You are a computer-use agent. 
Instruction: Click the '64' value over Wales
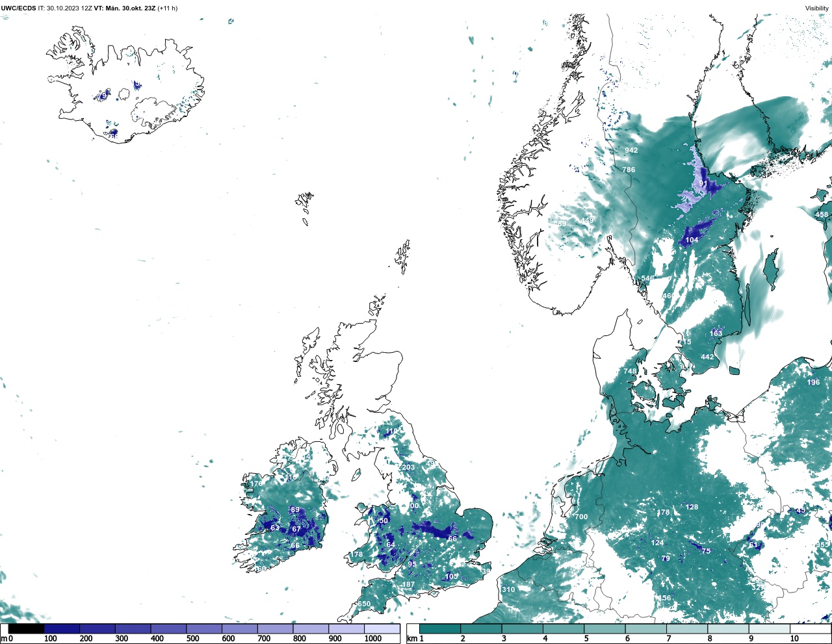point(391,545)
